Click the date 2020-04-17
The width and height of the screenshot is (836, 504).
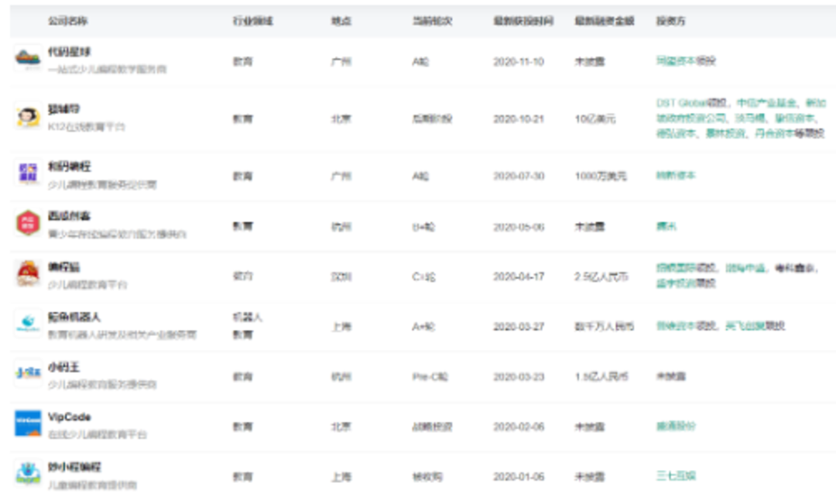pos(518,276)
